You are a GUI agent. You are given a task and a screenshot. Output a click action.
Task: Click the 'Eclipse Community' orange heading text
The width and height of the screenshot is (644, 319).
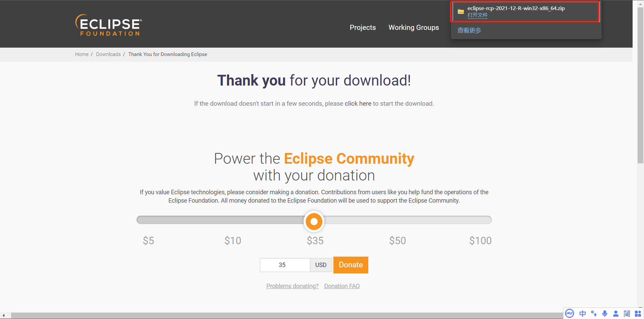click(349, 159)
